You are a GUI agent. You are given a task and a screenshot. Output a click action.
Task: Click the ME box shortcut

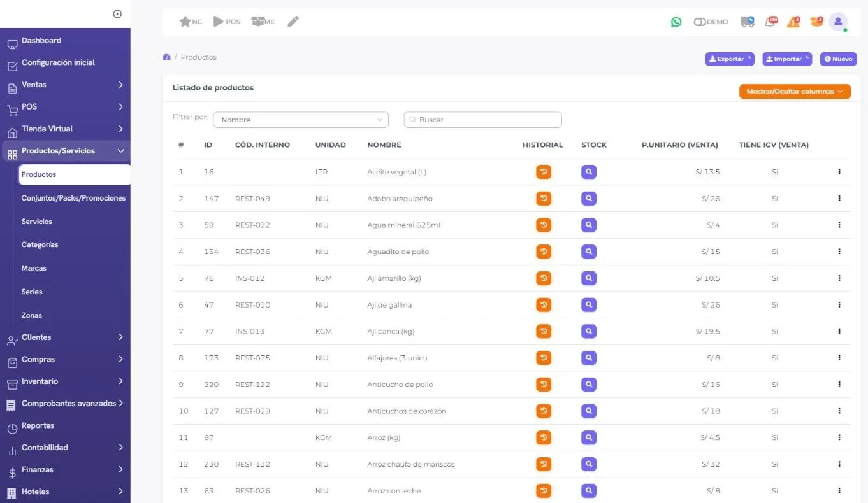(x=263, y=22)
